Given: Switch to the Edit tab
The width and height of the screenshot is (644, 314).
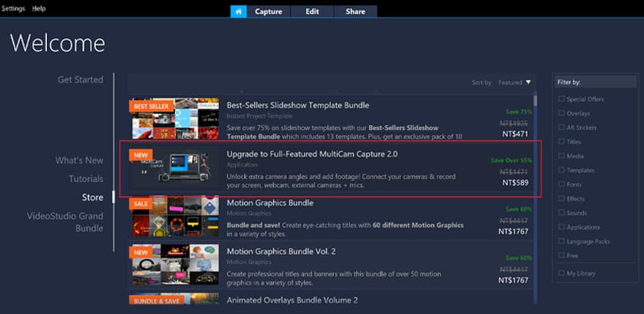Looking at the screenshot, I should click(312, 11).
